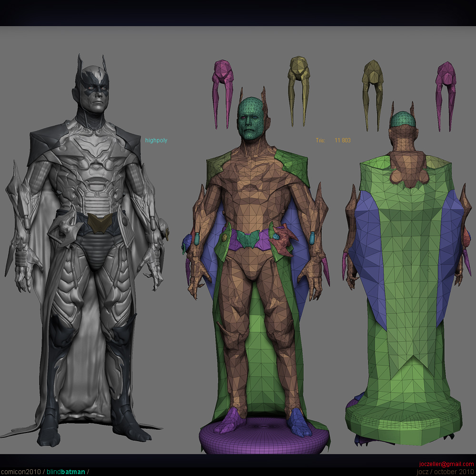Select the triangle count value "11 803"
This screenshot has height=476, width=476.
[x=343, y=140]
